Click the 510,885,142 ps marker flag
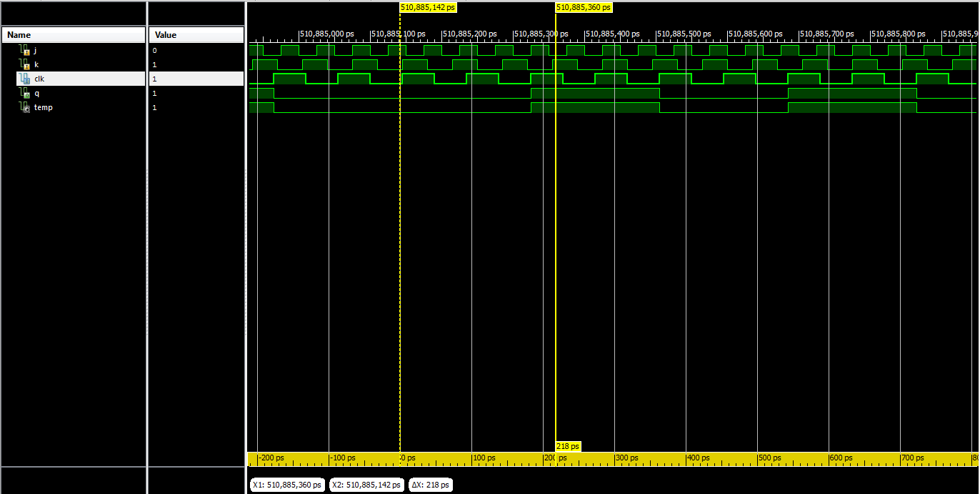This screenshot has height=494, width=980. tap(428, 7)
